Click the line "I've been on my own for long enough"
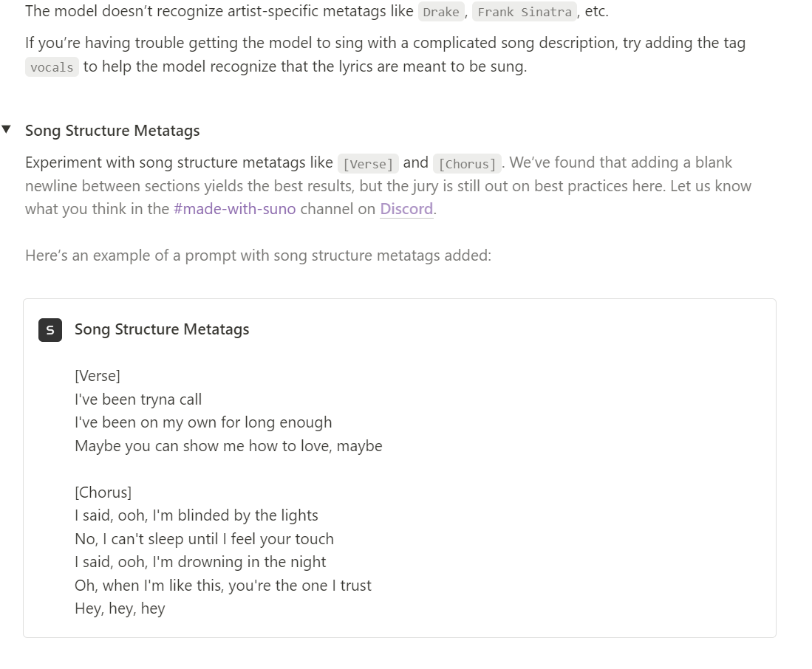The image size is (812, 669). tap(203, 422)
